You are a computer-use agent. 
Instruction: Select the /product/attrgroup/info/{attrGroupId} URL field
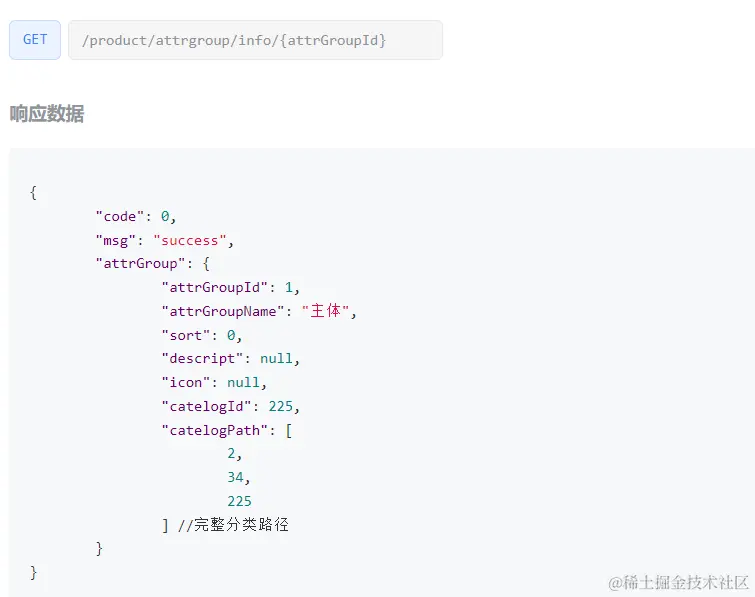point(255,40)
